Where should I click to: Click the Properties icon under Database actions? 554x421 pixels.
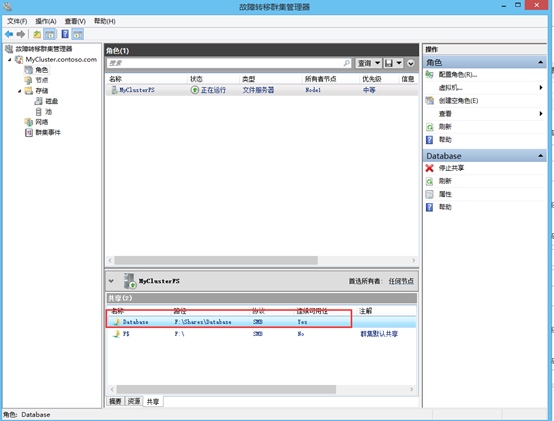429,194
